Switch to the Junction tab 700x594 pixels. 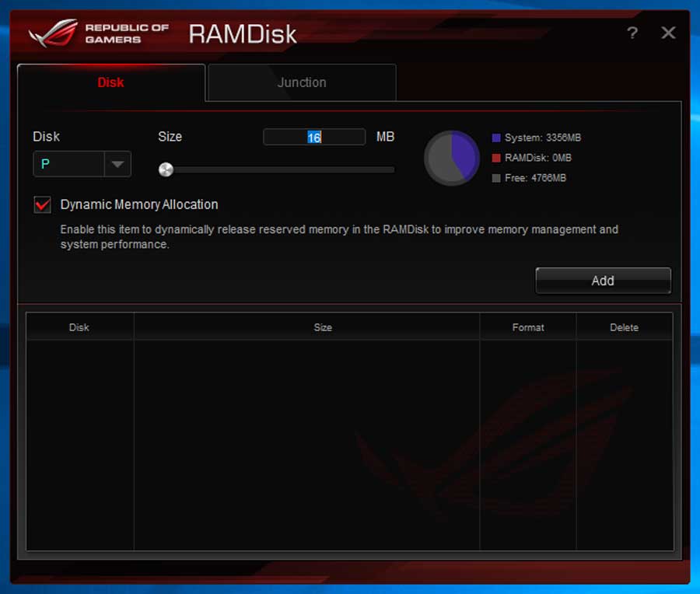tap(302, 82)
